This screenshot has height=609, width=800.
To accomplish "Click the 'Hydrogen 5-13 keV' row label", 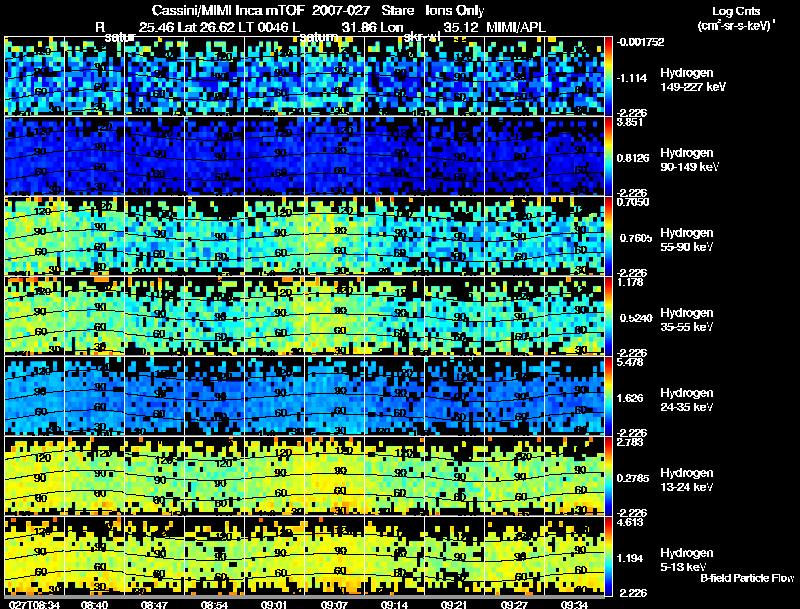I will click(x=687, y=560).
